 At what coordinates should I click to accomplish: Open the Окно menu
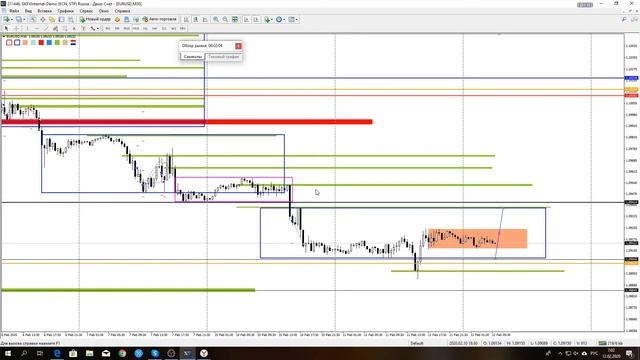(x=104, y=11)
